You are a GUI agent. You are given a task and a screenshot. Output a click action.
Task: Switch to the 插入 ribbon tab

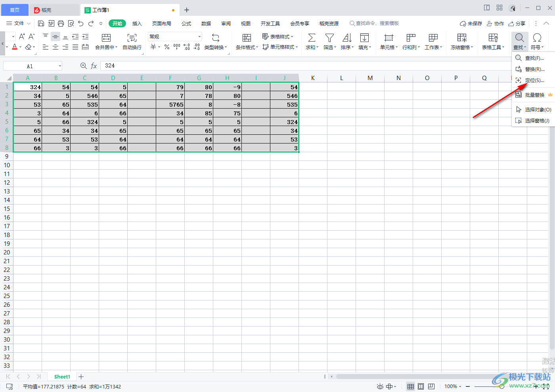click(137, 23)
